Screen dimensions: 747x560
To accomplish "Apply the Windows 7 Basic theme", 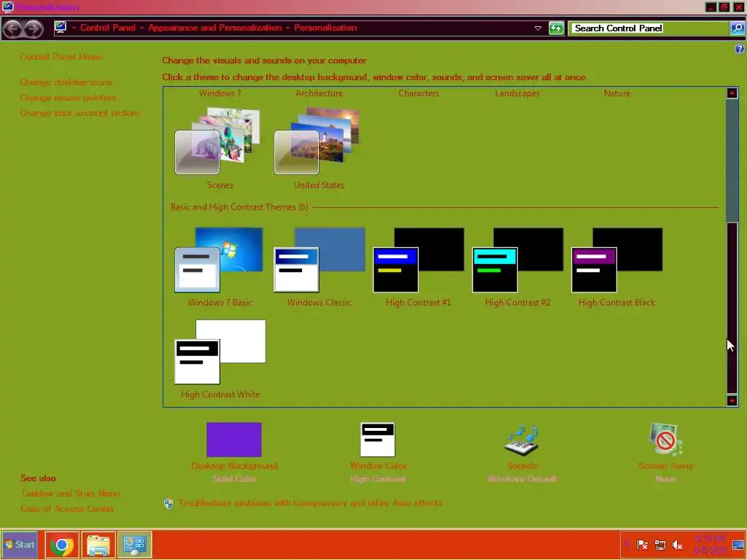I will click(x=220, y=267).
